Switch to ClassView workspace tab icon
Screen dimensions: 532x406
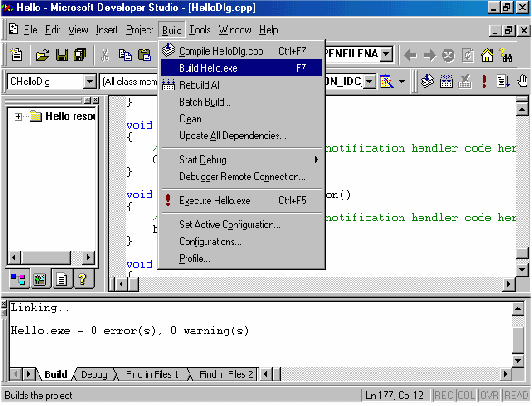(x=18, y=279)
